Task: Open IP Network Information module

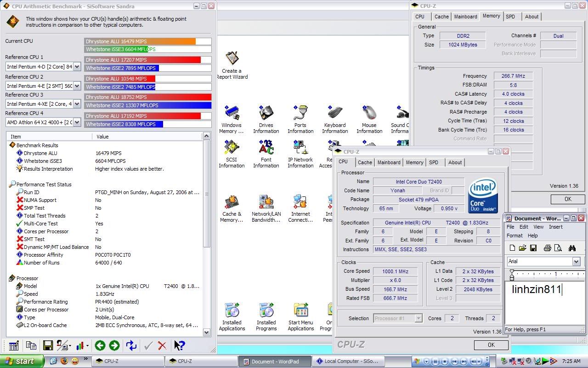Action: pyautogui.click(x=300, y=154)
